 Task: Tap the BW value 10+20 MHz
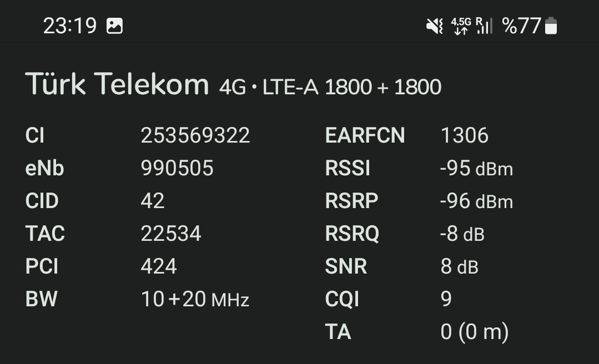195,299
